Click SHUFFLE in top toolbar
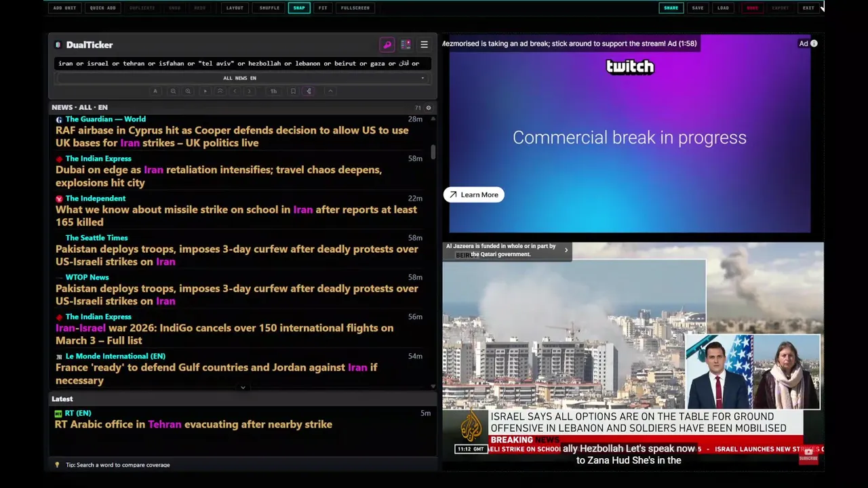This screenshot has height=488, width=868. tap(269, 8)
